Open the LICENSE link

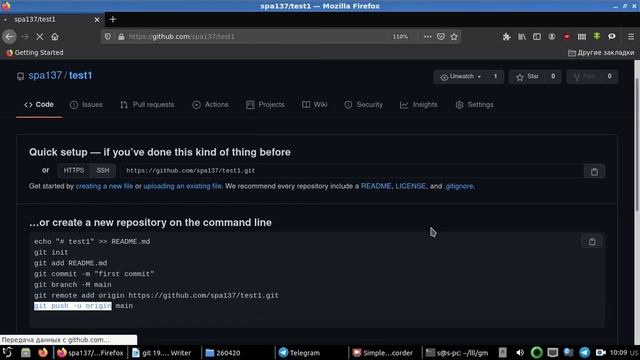pyautogui.click(x=410, y=186)
